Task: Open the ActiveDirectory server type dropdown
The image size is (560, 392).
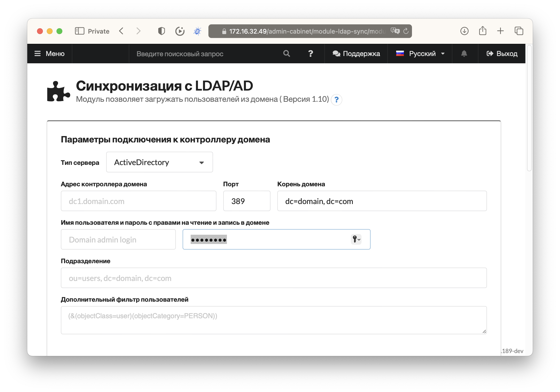Action: [159, 162]
